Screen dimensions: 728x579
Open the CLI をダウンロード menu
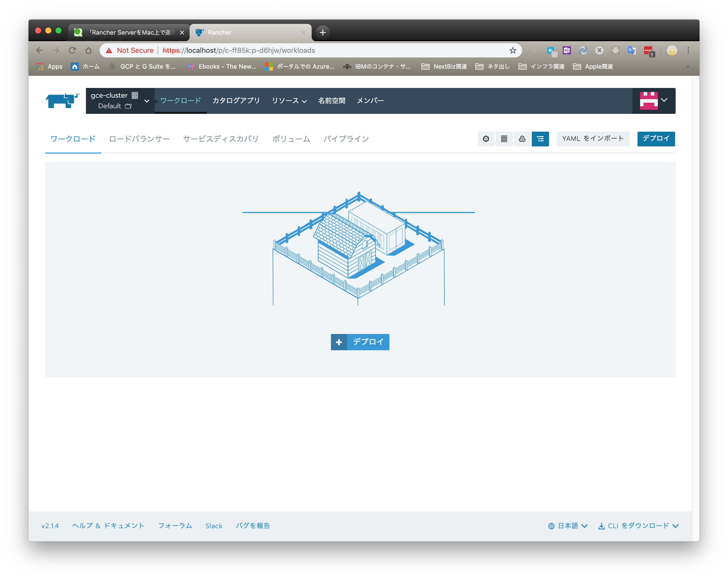pos(638,526)
